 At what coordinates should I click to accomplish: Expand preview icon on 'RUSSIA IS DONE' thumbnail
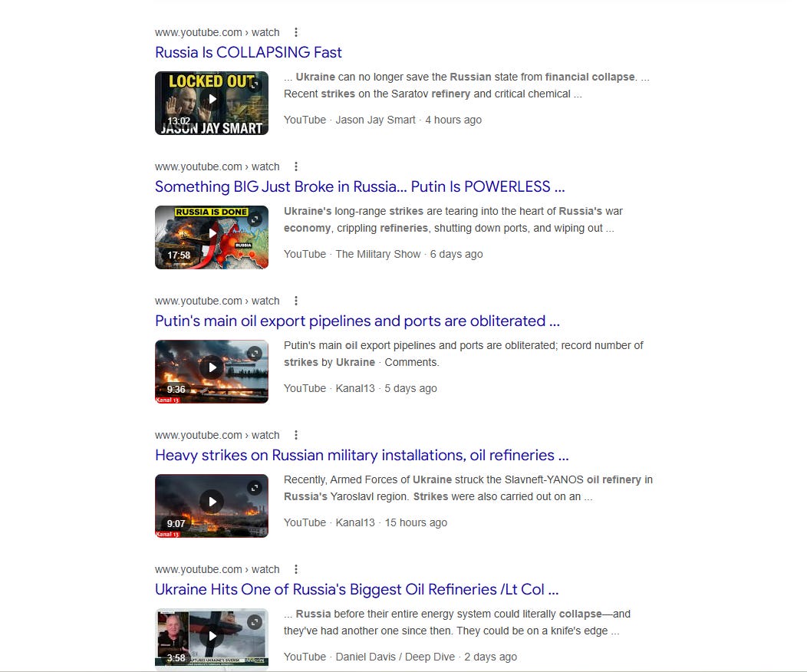[x=255, y=219]
